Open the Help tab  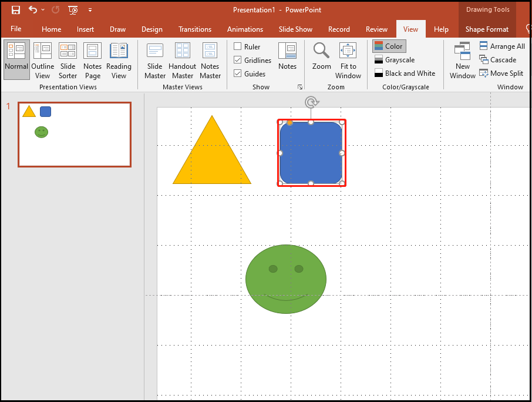click(441, 29)
